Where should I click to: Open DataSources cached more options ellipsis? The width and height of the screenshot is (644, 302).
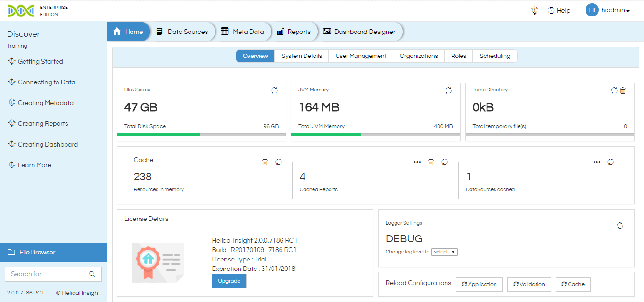pos(597,162)
